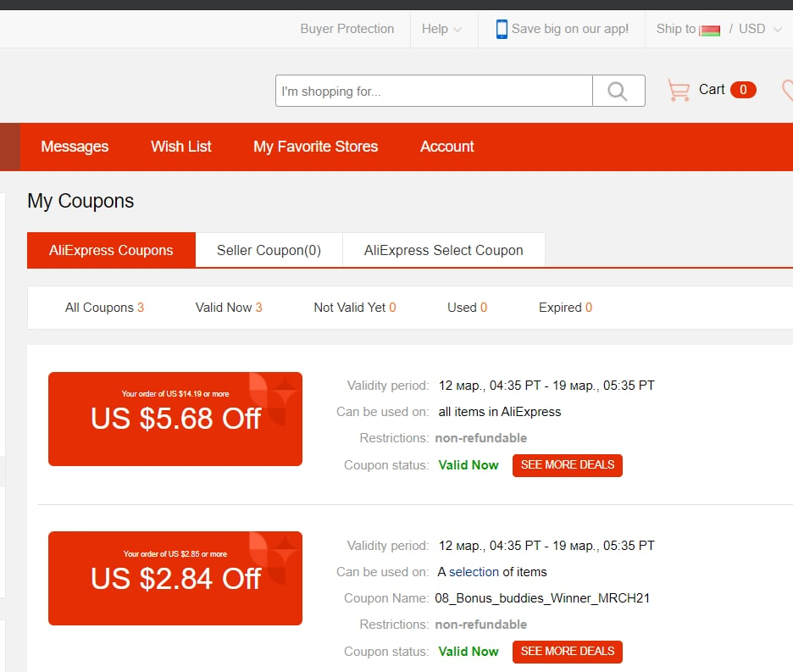
Task: Click coupon name 08_Bonus_buddies_Winner_MRCH21
Action: (x=542, y=598)
